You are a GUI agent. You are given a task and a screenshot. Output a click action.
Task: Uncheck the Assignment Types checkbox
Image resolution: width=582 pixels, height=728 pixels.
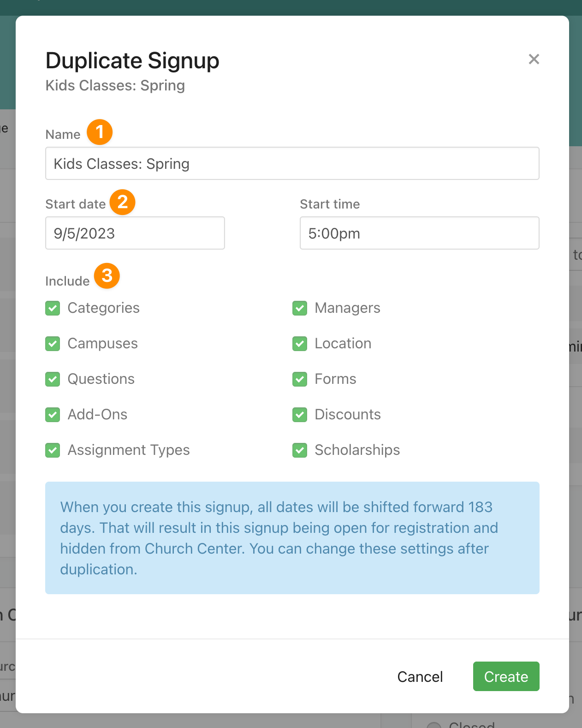(x=53, y=450)
